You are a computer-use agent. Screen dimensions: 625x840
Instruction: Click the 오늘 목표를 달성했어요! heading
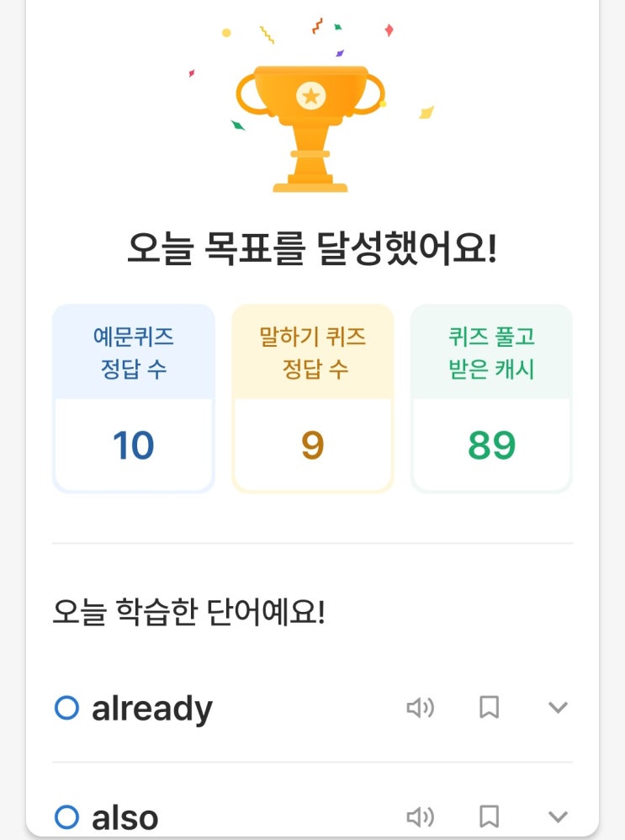coord(312,249)
